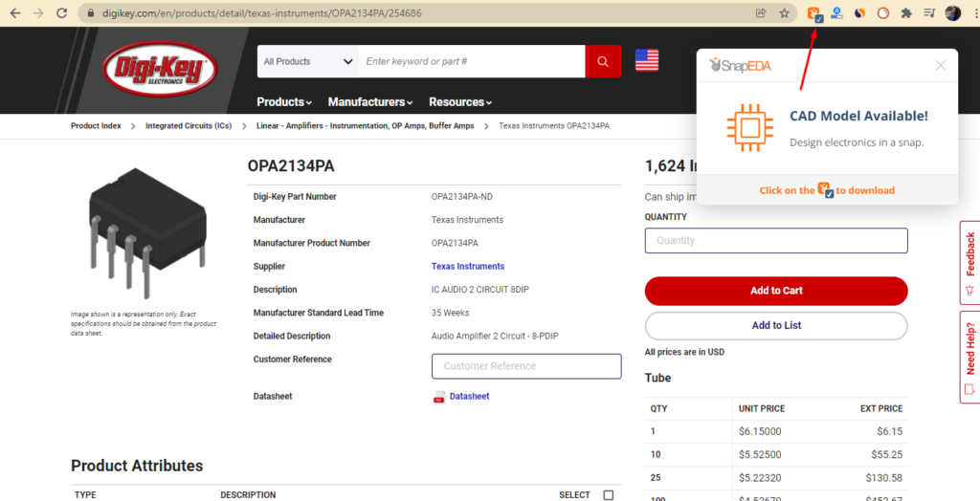Open the Chrome profile avatar

tap(953, 13)
